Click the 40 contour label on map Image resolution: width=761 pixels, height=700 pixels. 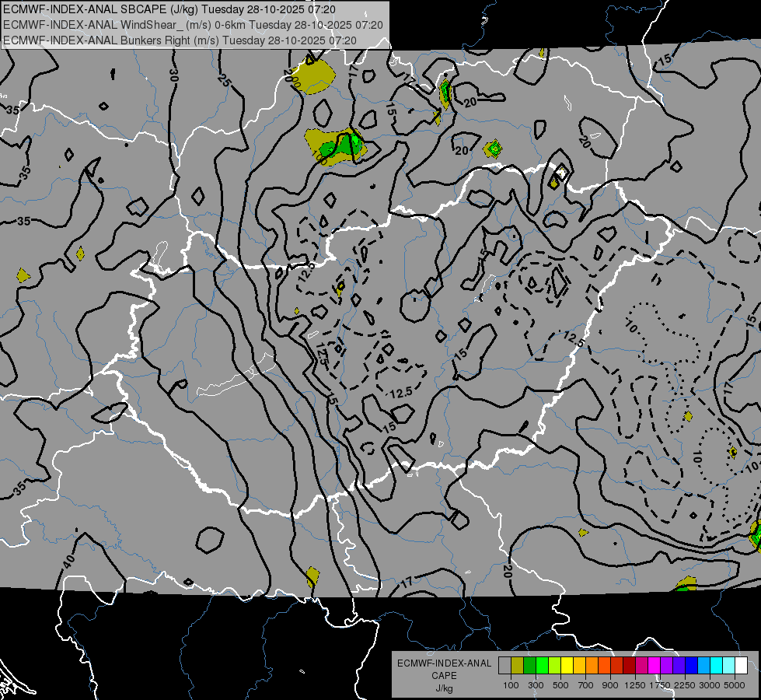68,562
